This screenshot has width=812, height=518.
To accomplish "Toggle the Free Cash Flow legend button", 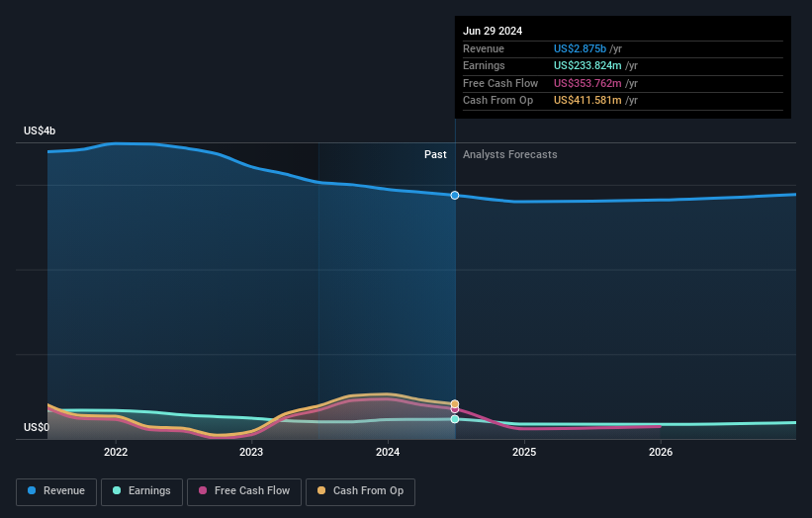I will (244, 491).
